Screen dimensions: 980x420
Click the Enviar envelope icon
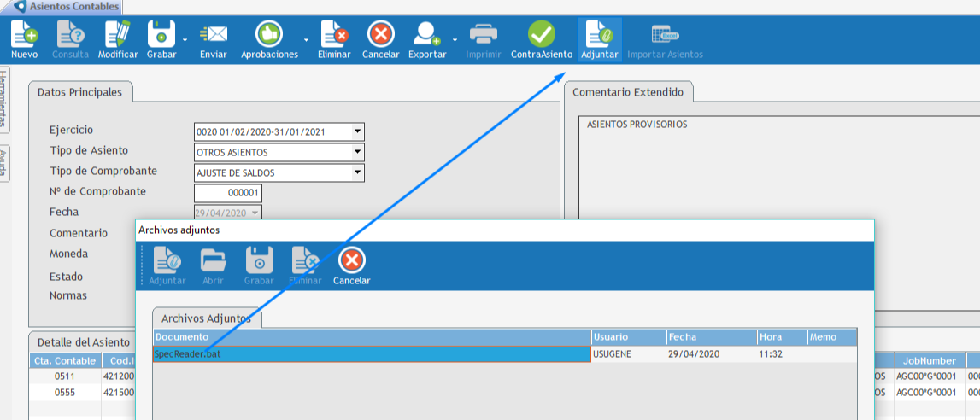[x=213, y=35]
